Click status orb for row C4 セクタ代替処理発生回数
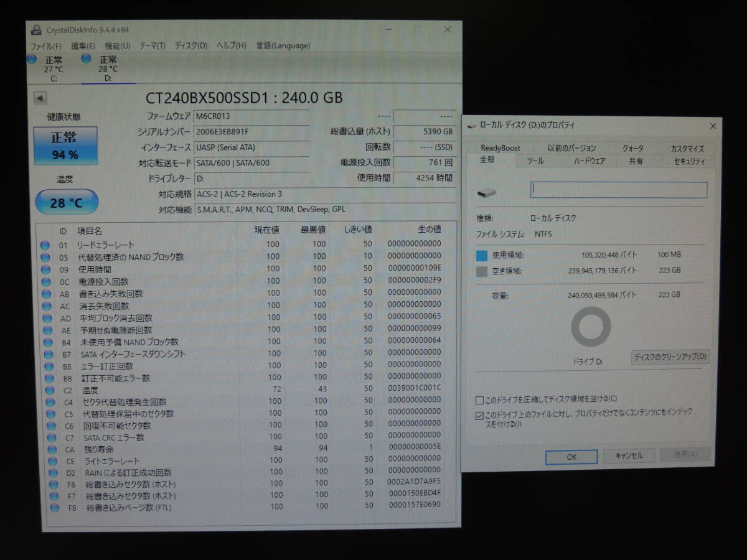This screenshot has width=747, height=560. (50, 401)
